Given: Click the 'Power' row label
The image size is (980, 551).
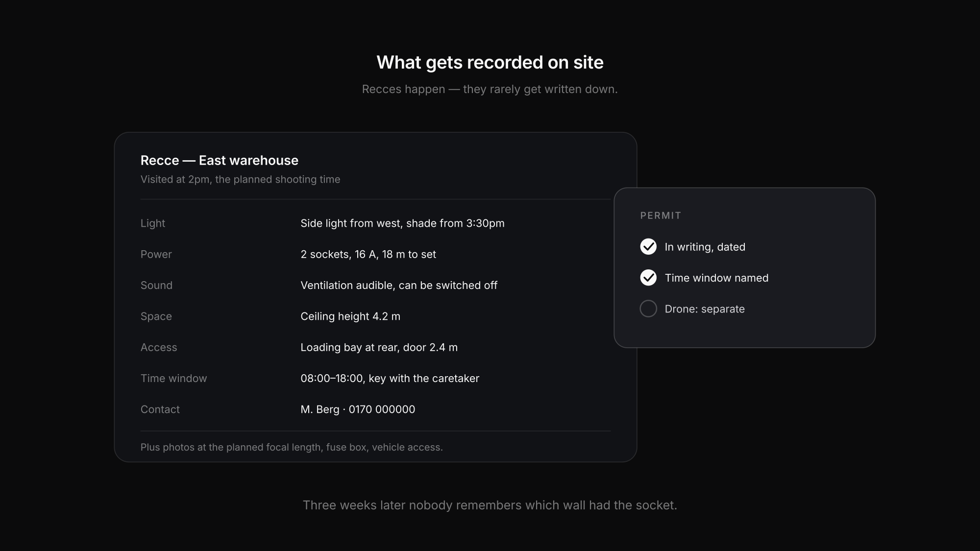Looking at the screenshot, I should coord(156,254).
